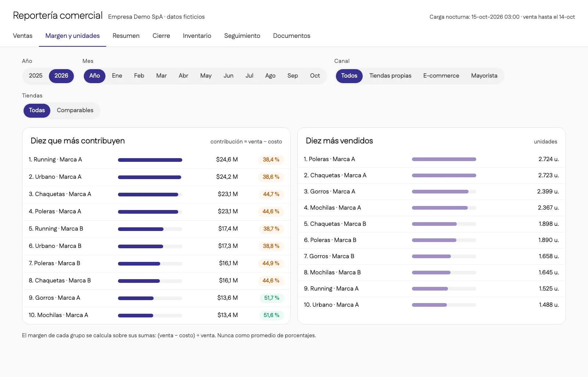Open the Inventario tab
The height and width of the screenshot is (377, 588).
coord(197,36)
